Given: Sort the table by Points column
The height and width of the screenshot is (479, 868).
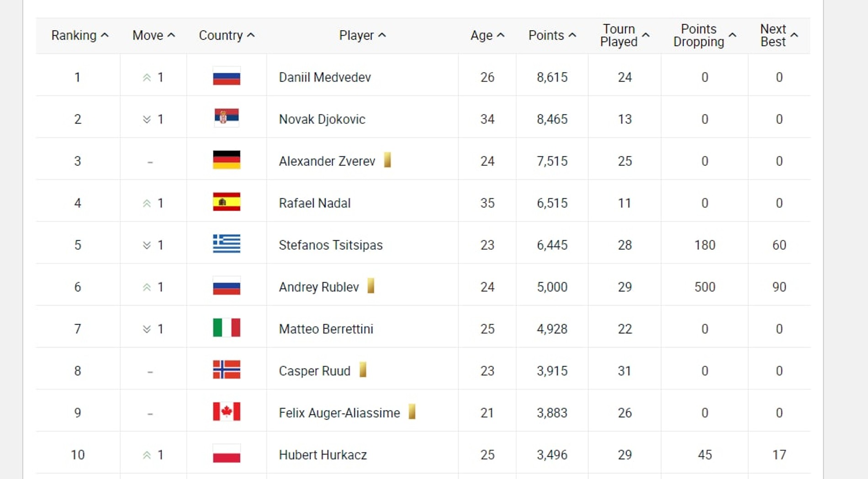Looking at the screenshot, I should click(x=552, y=35).
